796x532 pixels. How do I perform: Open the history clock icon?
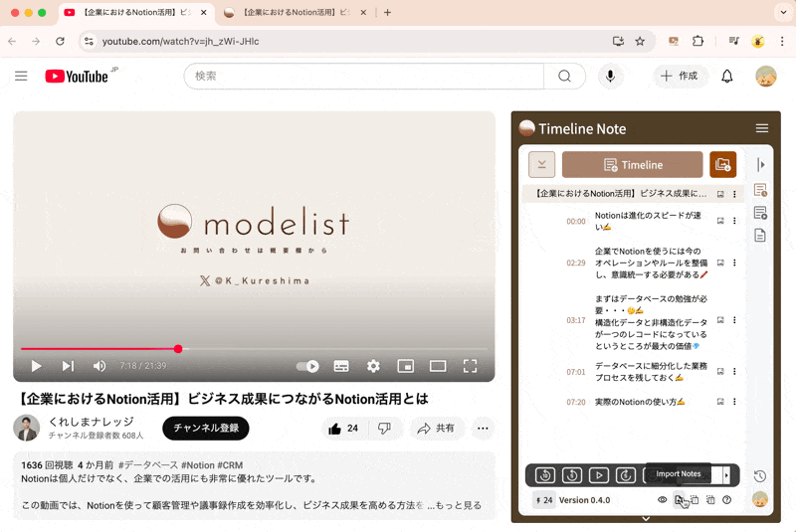[760, 476]
